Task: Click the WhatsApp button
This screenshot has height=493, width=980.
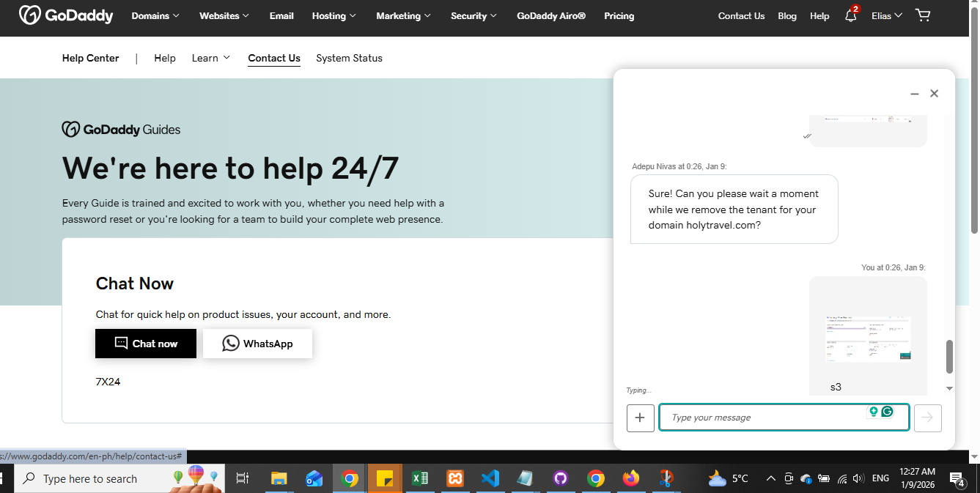Action: tap(257, 344)
